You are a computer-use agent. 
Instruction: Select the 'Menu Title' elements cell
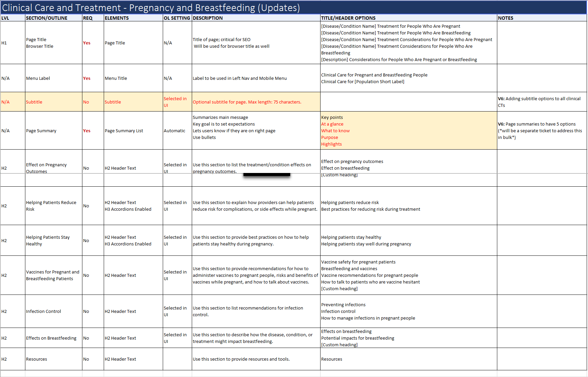click(x=133, y=78)
